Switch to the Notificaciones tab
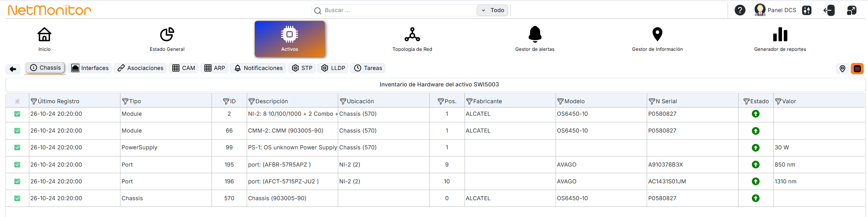The width and height of the screenshot is (868, 217). coord(258,68)
